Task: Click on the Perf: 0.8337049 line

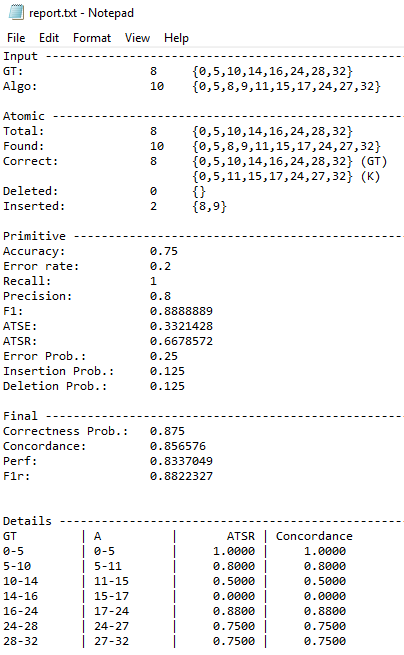Action: (108, 461)
